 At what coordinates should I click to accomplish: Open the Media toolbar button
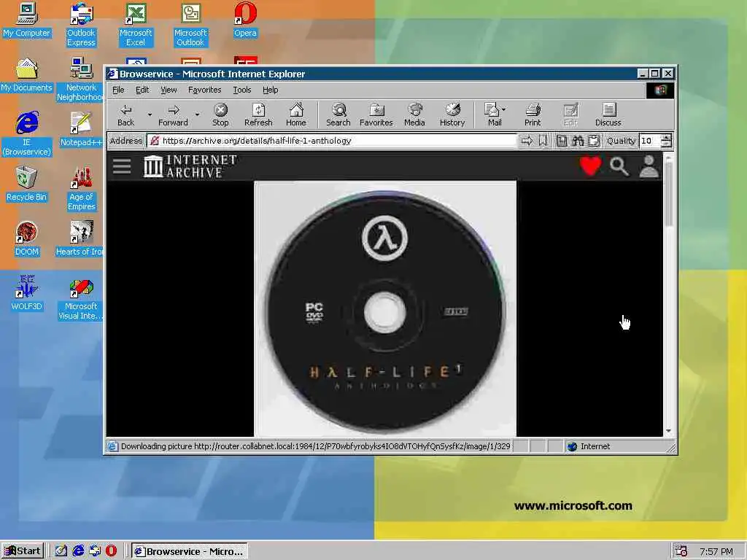pos(414,114)
